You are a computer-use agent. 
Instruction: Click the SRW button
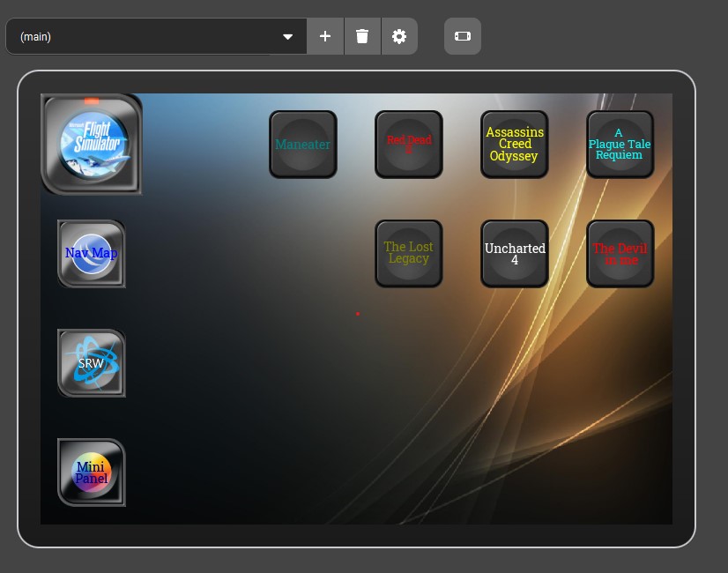point(92,363)
